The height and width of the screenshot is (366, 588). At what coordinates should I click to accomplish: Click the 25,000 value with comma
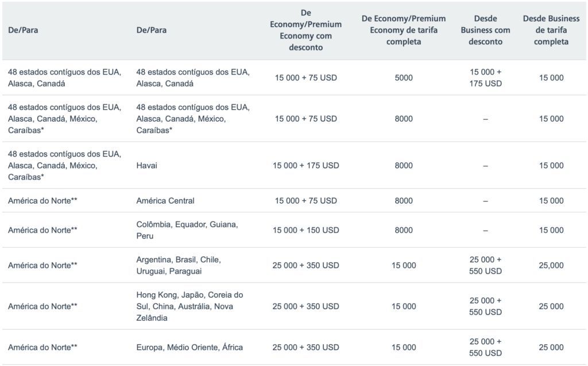pos(551,265)
